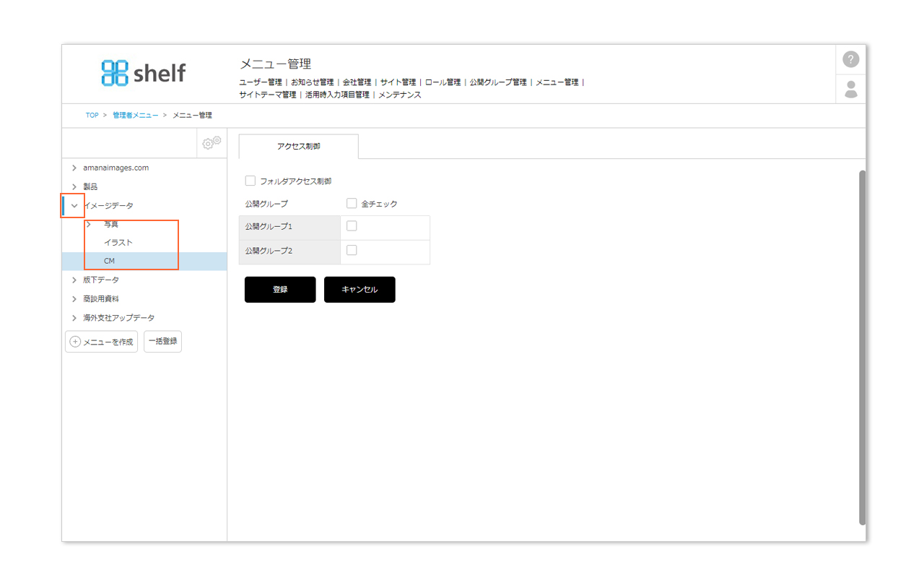Expand the 海外支社アップデータ tree node
Screen dimensions: 924x578
[74, 317]
